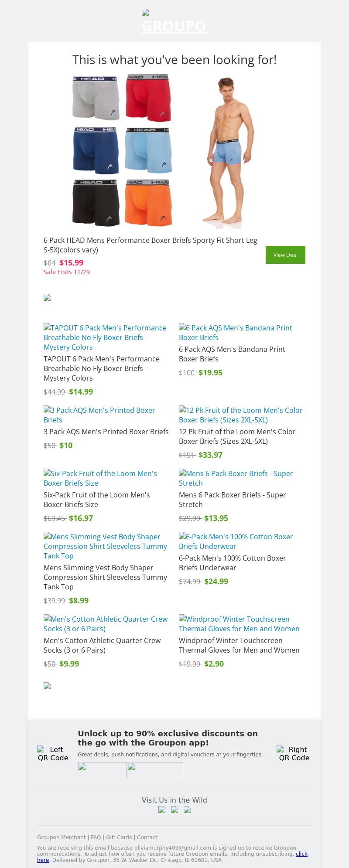Select the 3 Pack AQS Printed Boxer Briefs link

(x=99, y=415)
